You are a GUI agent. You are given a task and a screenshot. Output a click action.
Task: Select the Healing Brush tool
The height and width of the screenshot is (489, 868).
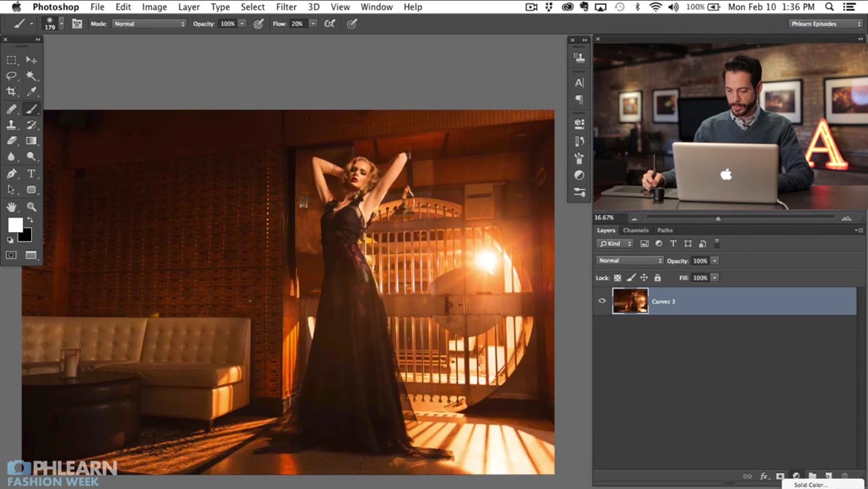12,109
